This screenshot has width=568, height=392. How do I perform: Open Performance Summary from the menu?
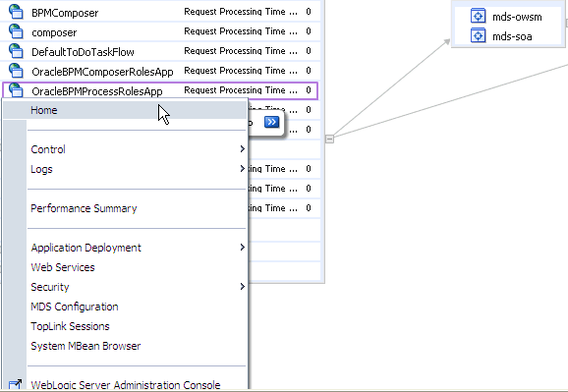tap(84, 208)
